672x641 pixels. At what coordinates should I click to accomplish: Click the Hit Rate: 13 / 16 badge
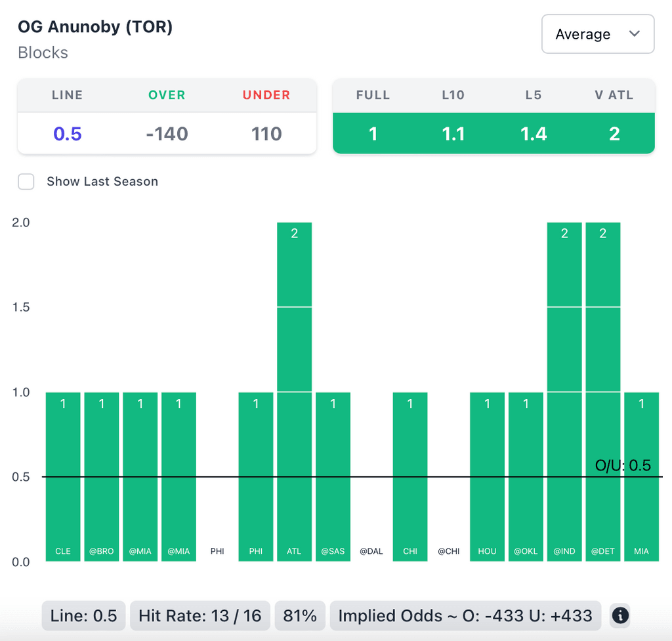click(x=200, y=615)
